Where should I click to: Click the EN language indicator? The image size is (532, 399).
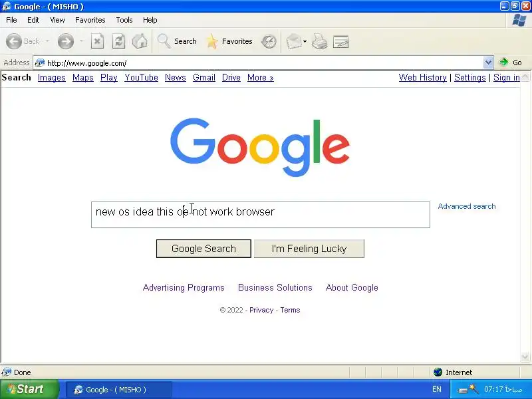click(x=437, y=389)
